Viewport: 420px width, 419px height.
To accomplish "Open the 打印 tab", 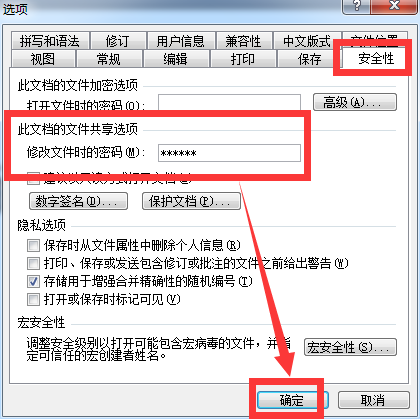I will (243, 59).
